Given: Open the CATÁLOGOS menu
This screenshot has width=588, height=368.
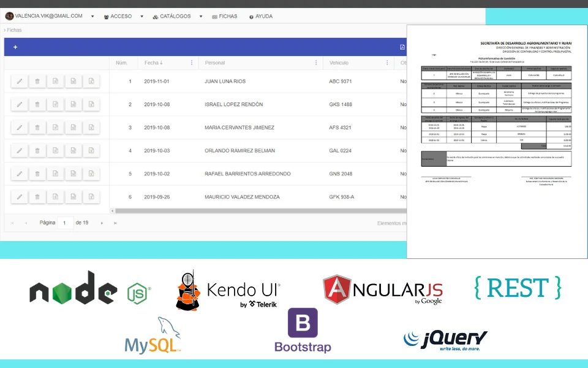Looking at the screenshot, I should 178,17.
